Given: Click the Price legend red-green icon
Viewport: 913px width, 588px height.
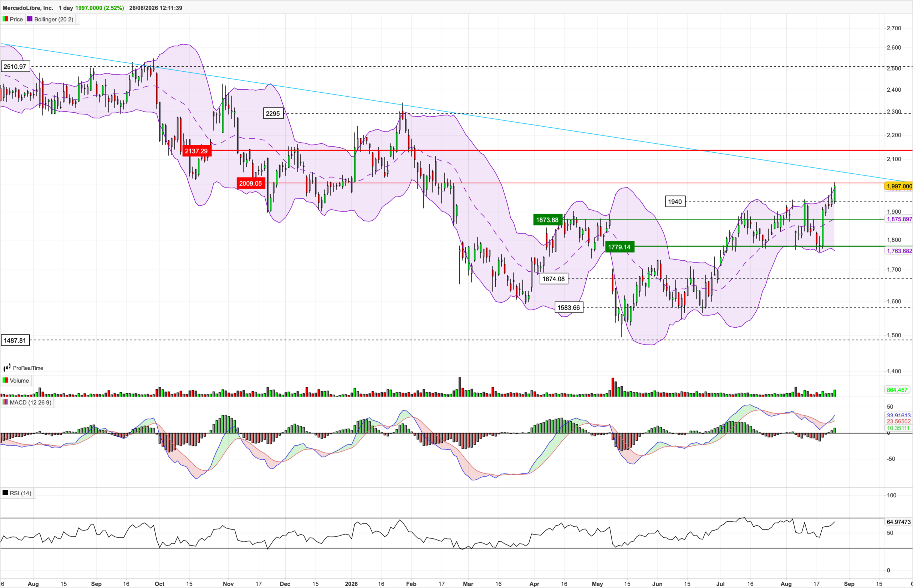Looking at the screenshot, I should 5,19.
